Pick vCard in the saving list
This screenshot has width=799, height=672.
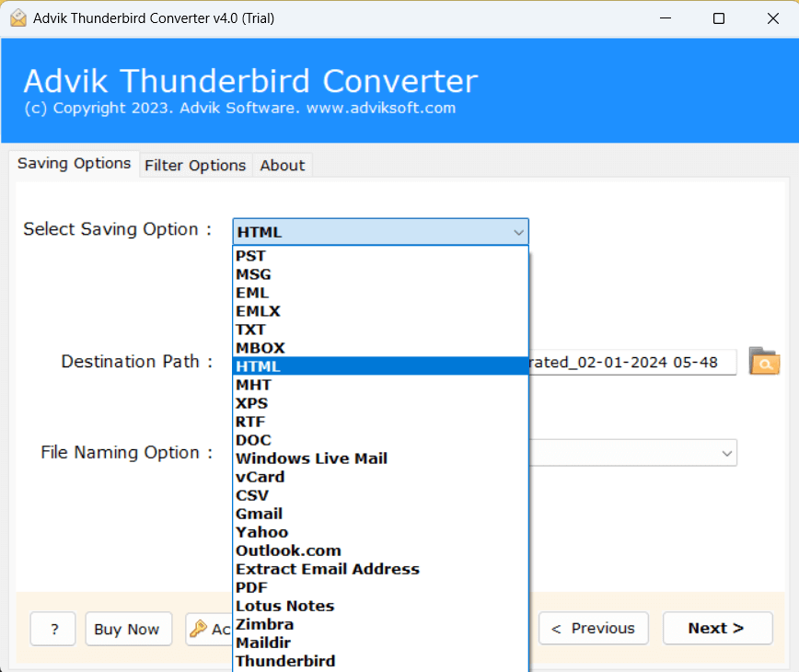click(x=381, y=477)
